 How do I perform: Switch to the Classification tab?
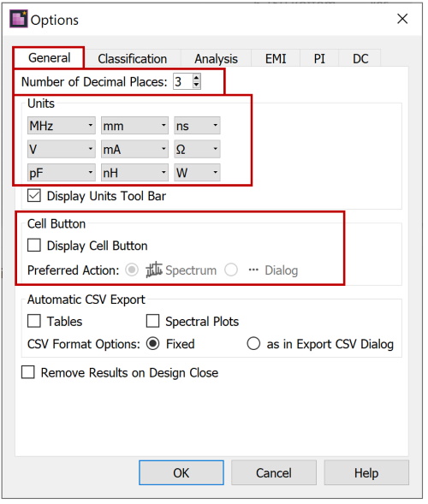pos(134,59)
